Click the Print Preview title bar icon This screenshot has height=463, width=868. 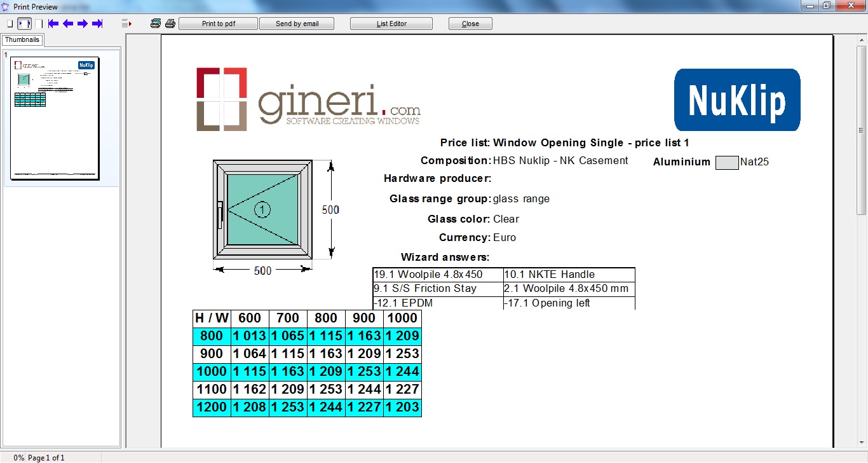point(6,6)
